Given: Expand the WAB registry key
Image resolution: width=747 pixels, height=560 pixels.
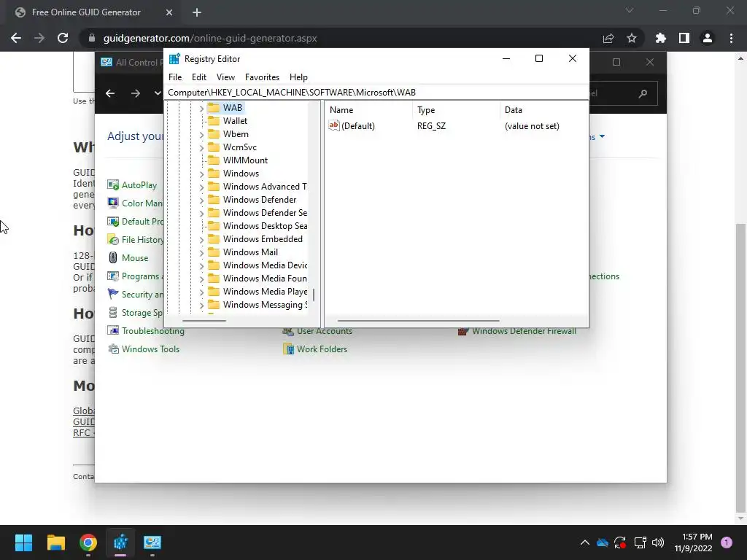Looking at the screenshot, I should (x=201, y=109).
